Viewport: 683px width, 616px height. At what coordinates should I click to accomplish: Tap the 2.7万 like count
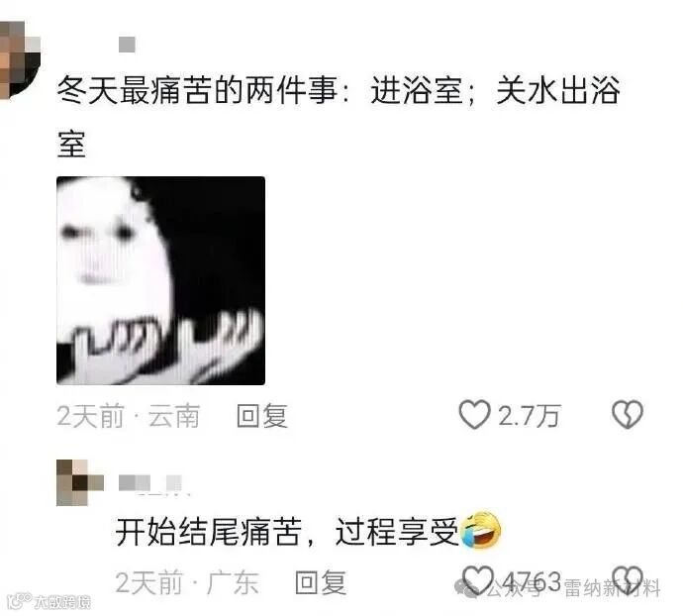coord(529,416)
